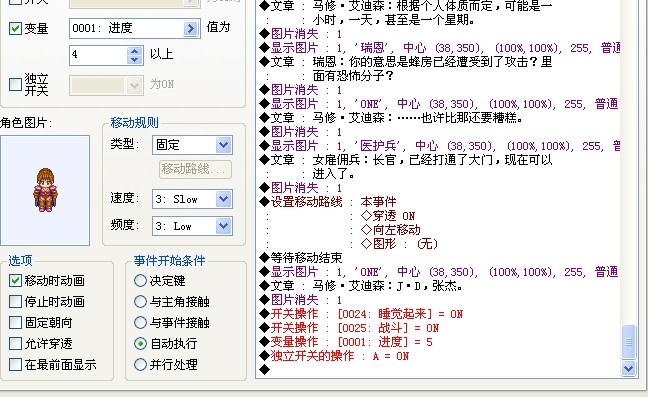Enable the 在最前面显示 option
This screenshot has height=397, width=648.
(15, 364)
